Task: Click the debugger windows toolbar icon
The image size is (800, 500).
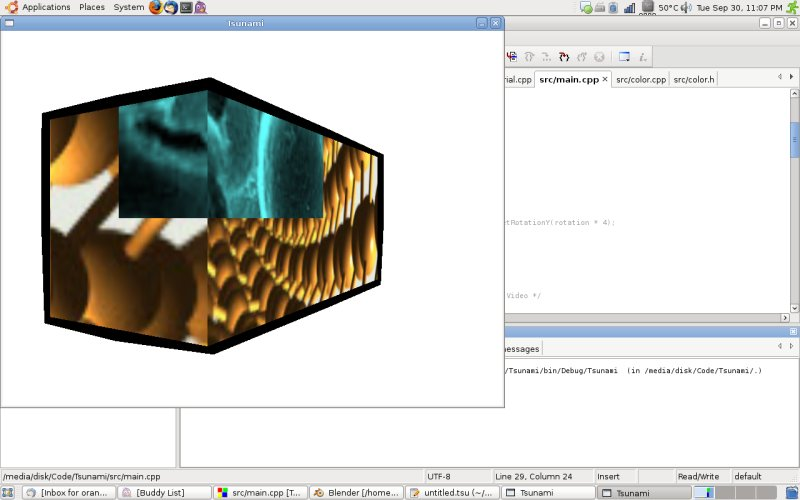Action: pos(624,57)
